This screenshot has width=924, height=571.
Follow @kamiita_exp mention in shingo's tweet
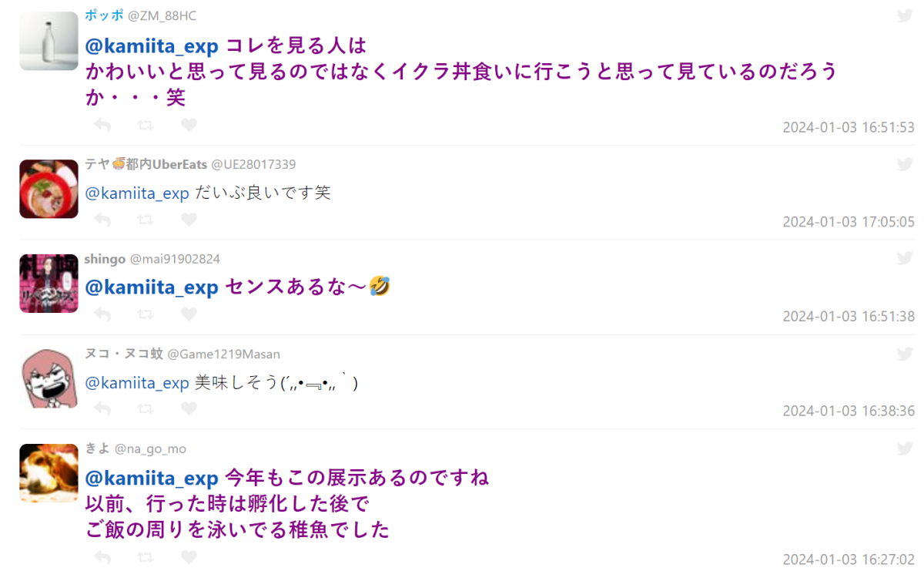click(x=152, y=287)
